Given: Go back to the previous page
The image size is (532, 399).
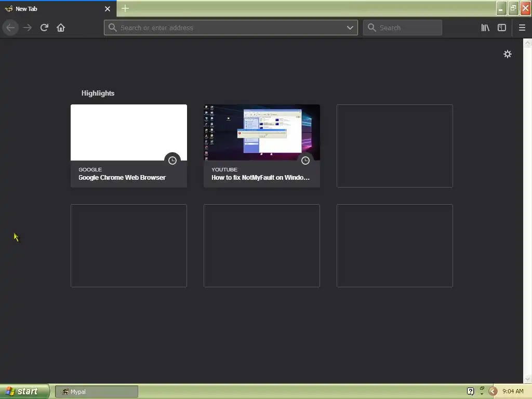Looking at the screenshot, I should click(x=10, y=28).
